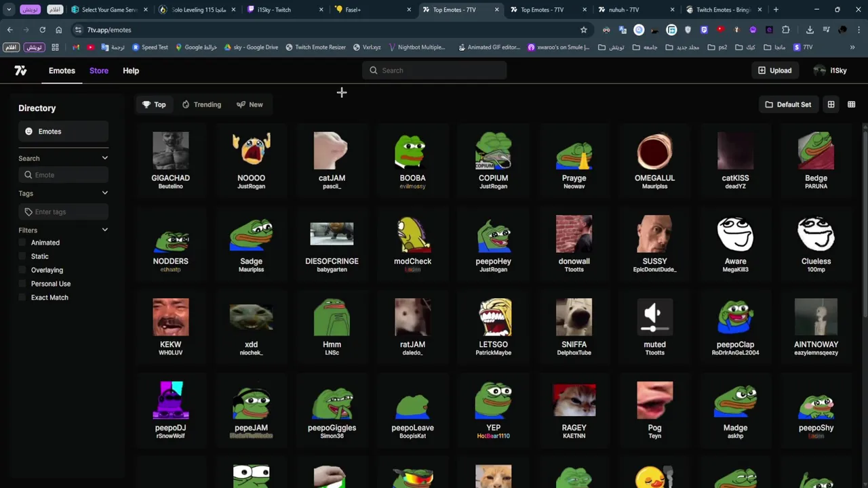Screen dimensions: 868x488
Task: Open the DIESOFCRINGE emote
Action: click(x=332, y=244)
